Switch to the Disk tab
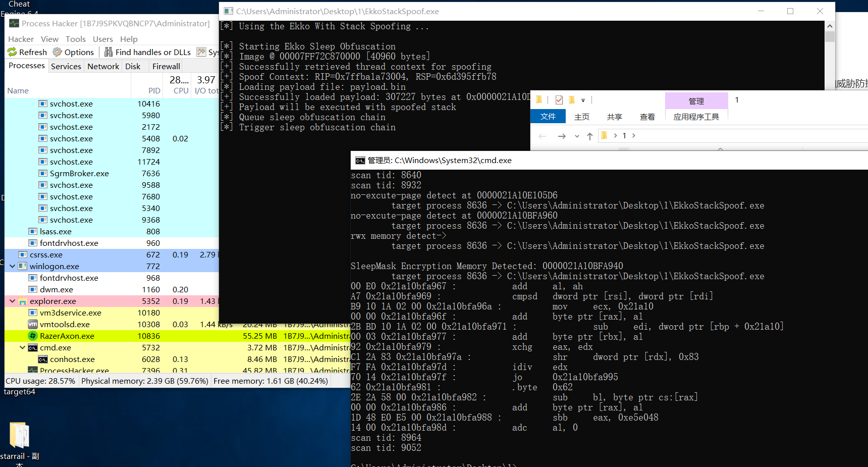This screenshot has height=467, width=868. click(133, 66)
